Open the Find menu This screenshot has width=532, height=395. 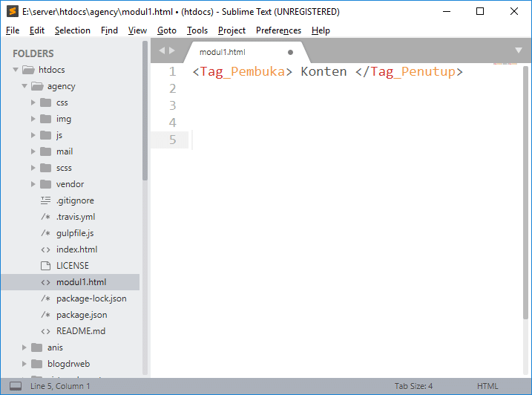(109, 30)
